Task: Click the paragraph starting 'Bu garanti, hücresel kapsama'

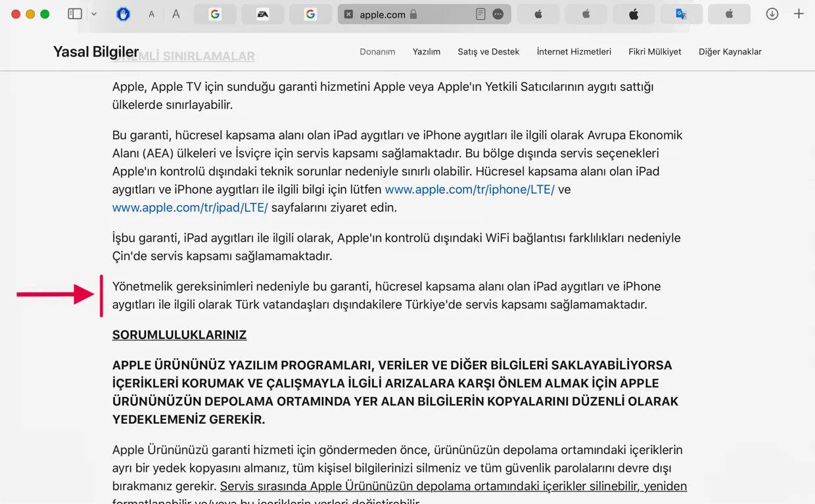Action: click(x=398, y=172)
